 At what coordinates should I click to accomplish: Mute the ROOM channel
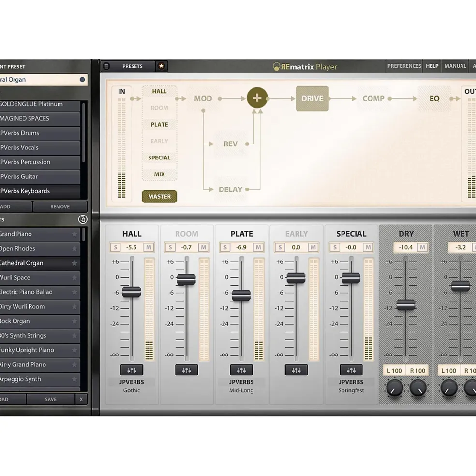pos(203,247)
